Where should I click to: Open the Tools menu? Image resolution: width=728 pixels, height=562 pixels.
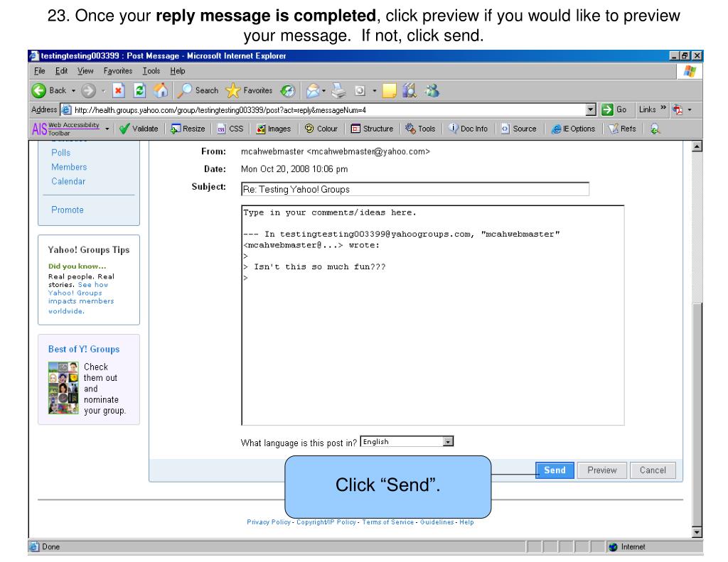click(151, 71)
